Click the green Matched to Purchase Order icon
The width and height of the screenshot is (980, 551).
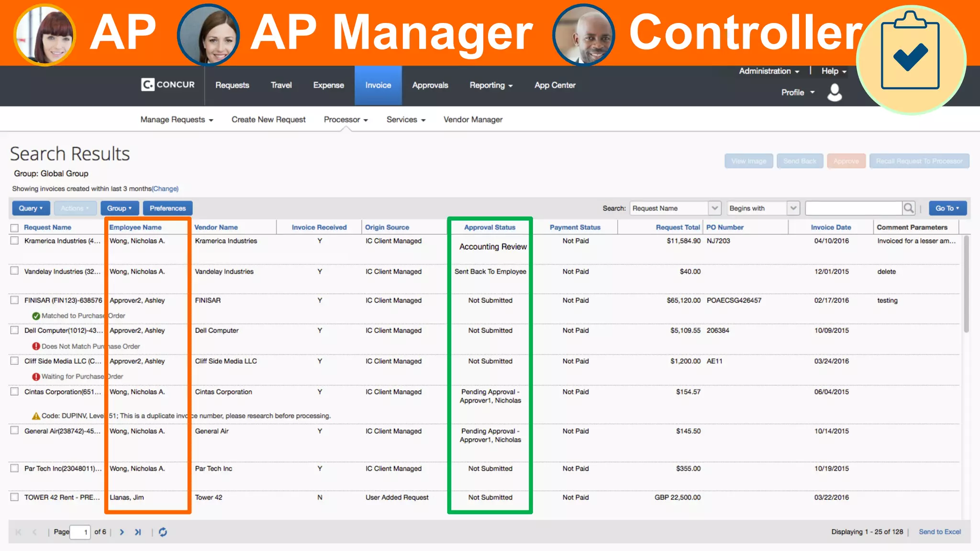(36, 316)
